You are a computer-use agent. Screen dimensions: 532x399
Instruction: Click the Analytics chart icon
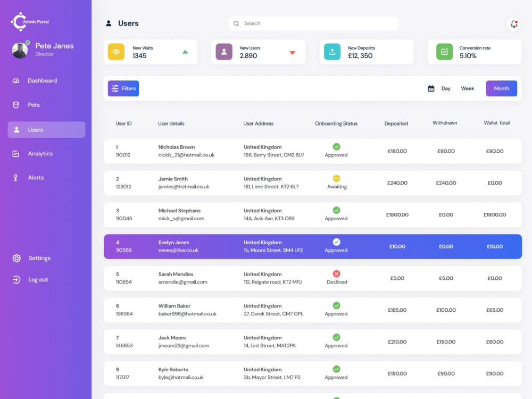pyautogui.click(x=16, y=154)
